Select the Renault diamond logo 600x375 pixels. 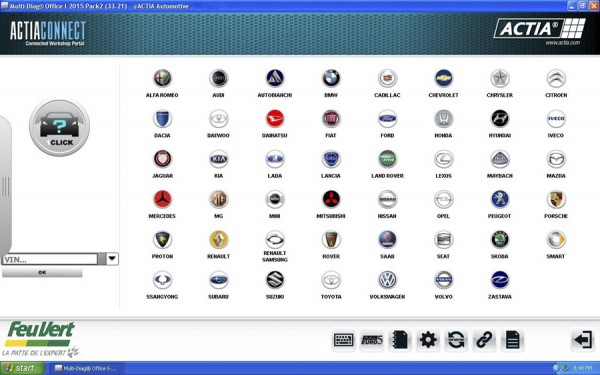[218, 240]
